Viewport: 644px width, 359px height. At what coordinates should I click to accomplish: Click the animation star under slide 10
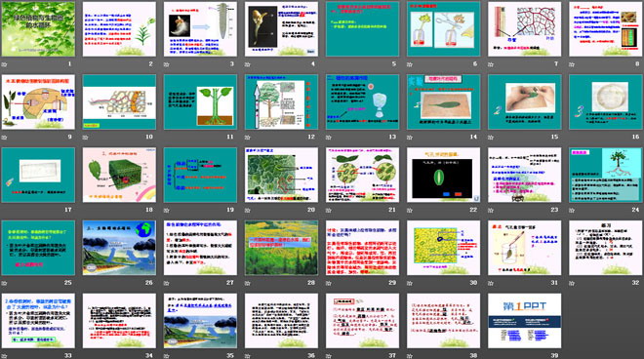coord(86,138)
